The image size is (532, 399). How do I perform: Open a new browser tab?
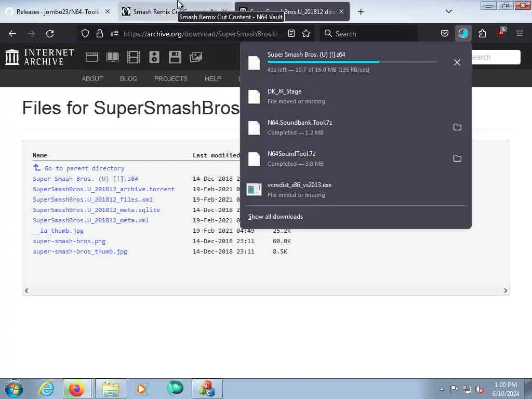(361, 12)
